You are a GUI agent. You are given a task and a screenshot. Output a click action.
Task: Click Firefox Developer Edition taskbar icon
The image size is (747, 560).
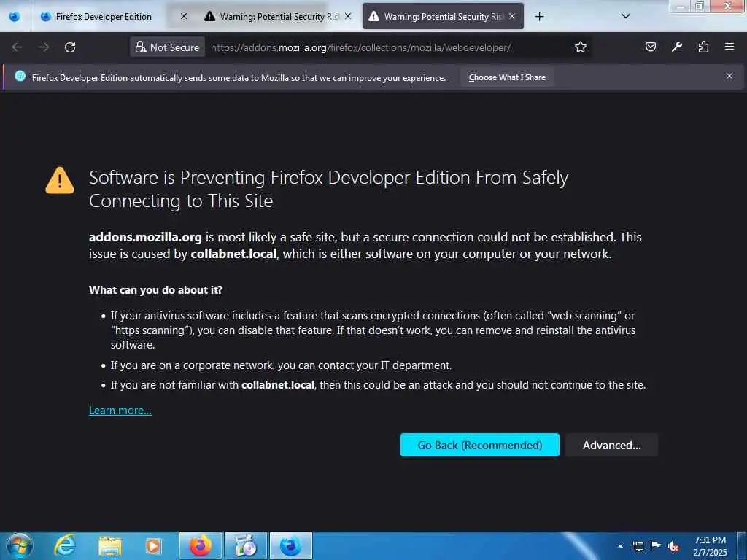point(290,545)
